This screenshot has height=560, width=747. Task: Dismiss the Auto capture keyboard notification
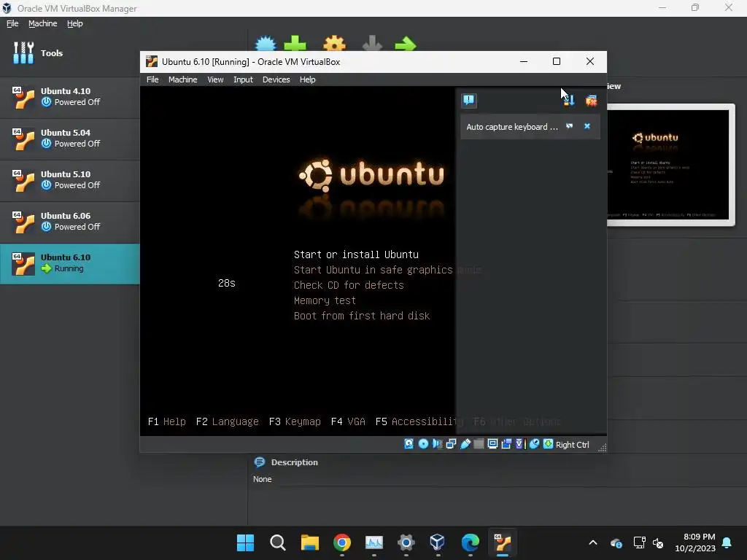click(587, 126)
